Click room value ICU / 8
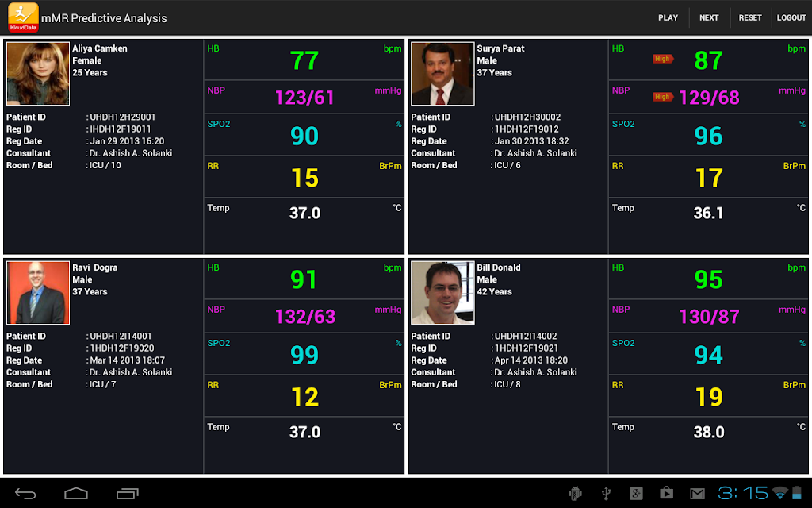812x508 pixels. (507, 385)
